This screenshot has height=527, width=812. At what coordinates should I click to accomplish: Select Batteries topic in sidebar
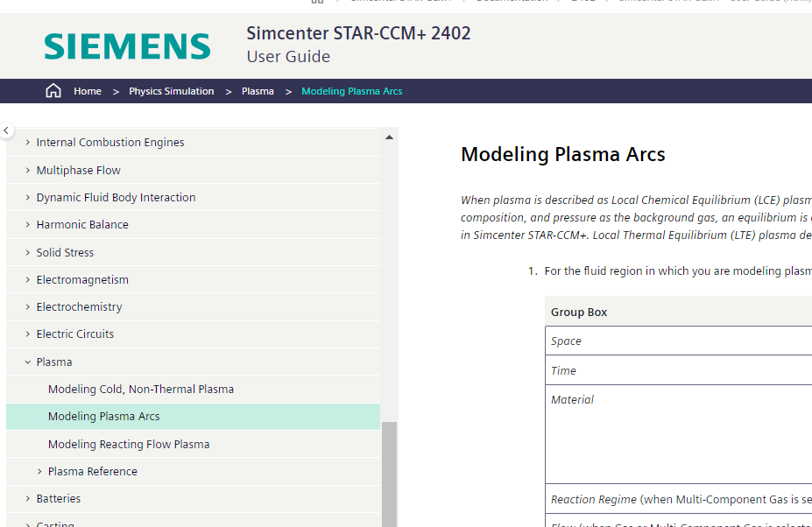[x=59, y=498]
